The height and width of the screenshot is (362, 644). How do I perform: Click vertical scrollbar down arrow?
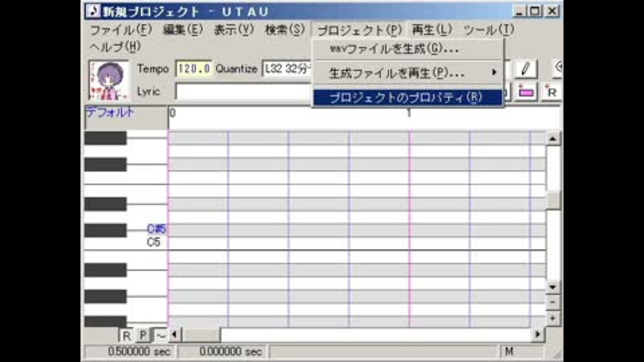point(553,287)
